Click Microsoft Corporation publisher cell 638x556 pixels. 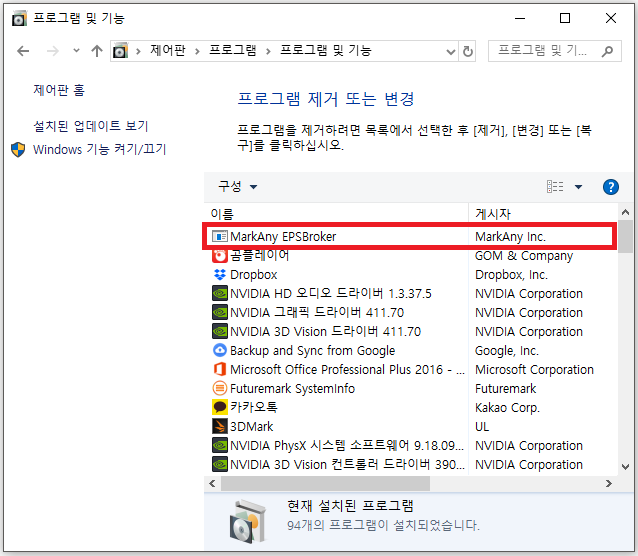534,370
